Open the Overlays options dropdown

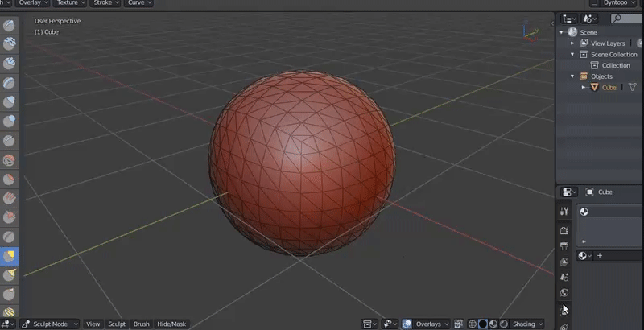click(431, 324)
